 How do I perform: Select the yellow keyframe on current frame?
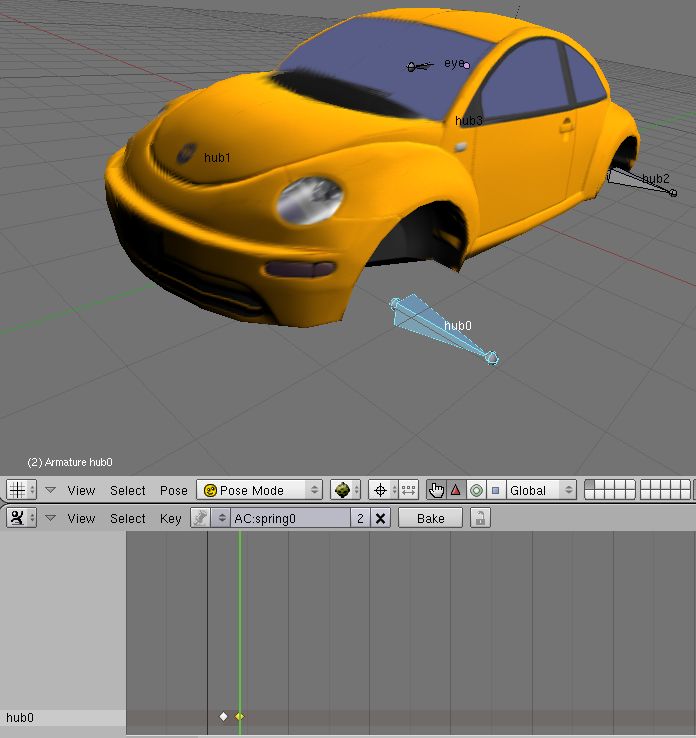(x=240, y=716)
